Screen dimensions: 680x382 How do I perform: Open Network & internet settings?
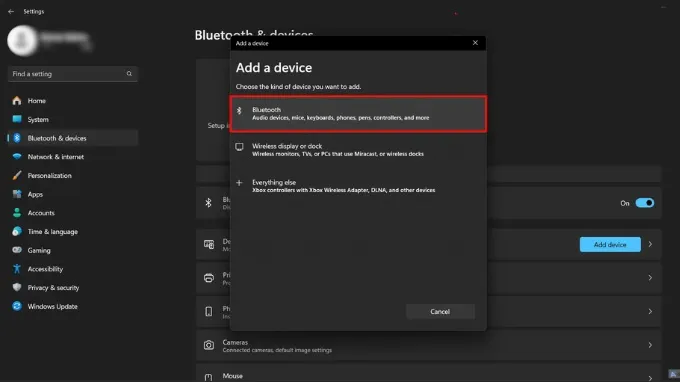(x=73, y=157)
